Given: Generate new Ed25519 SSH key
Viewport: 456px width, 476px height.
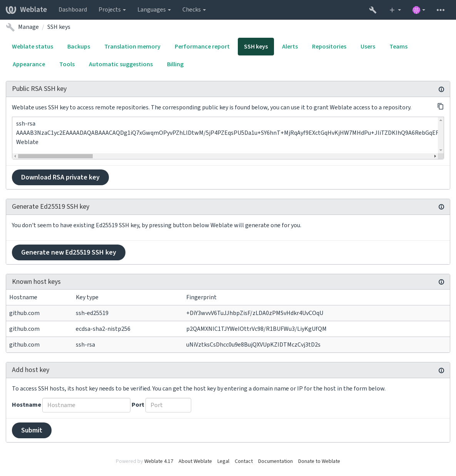Looking at the screenshot, I should [x=68, y=252].
